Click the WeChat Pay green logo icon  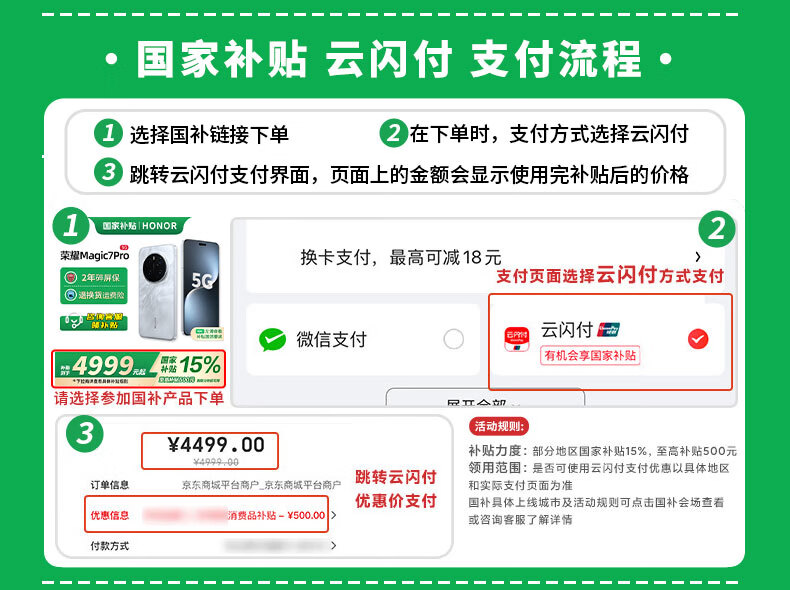click(x=272, y=340)
